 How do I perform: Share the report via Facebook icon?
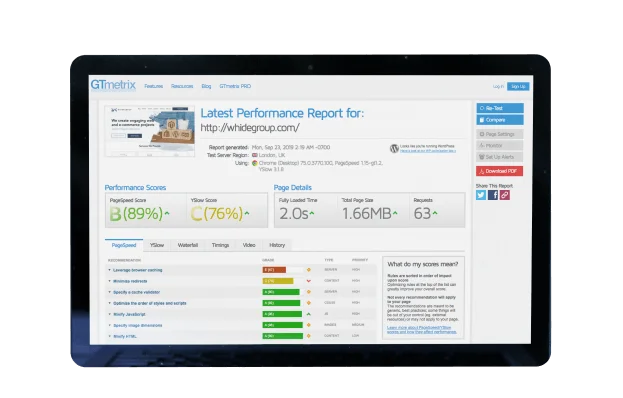coord(493,195)
